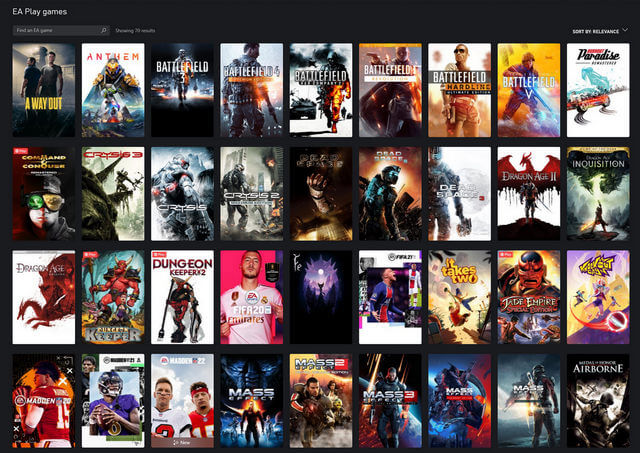Click the magnifier icon in search box

(x=104, y=30)
